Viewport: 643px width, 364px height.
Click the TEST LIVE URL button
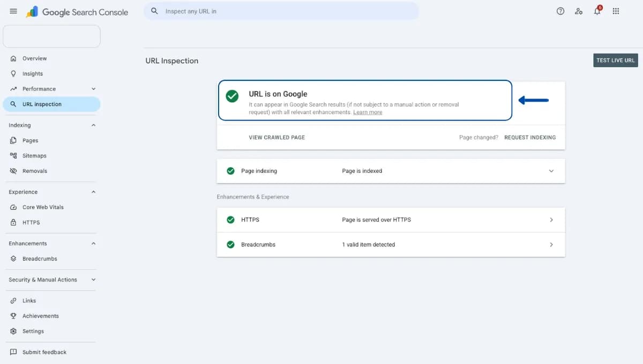pyautogui.click(x=616, y=60)
